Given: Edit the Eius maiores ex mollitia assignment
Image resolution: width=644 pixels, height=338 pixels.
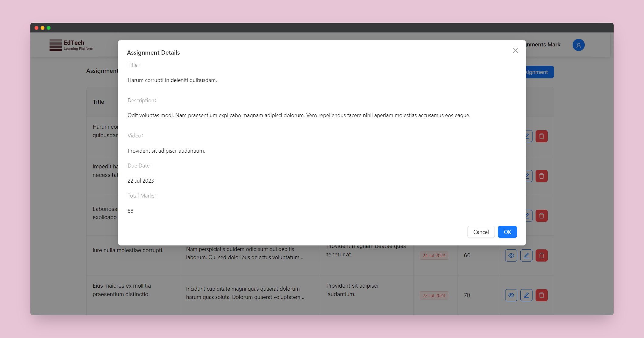Looking at the screenshot, I should pyautogui.click(x=526, y=295).
